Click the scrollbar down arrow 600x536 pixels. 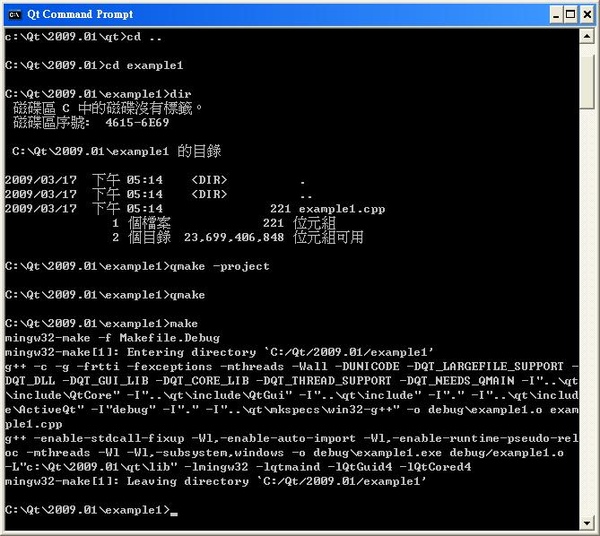point(587,523)
